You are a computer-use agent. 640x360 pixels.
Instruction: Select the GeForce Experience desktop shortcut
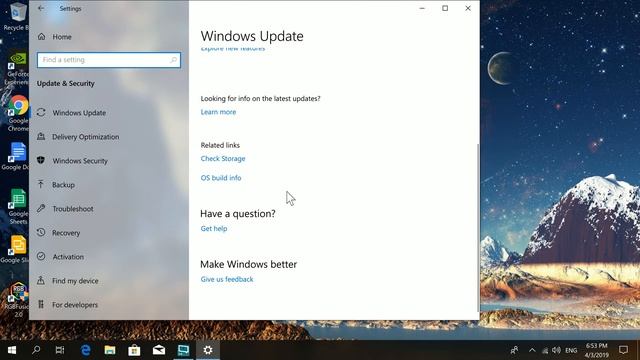pos(16,69)
